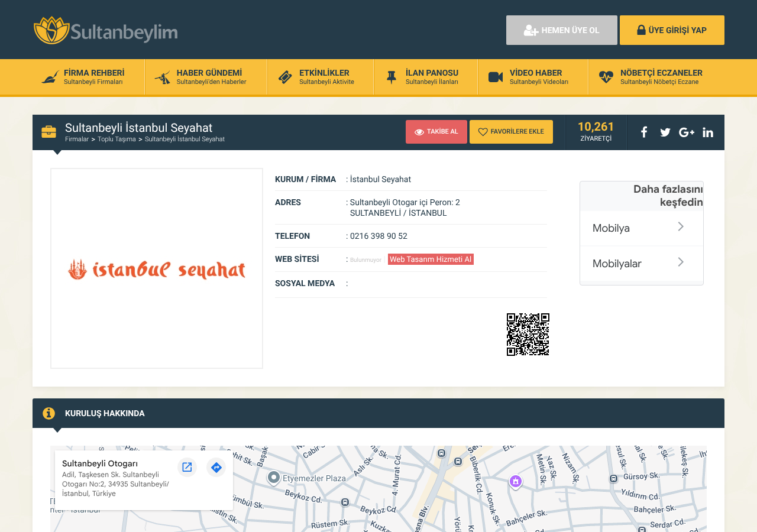The width and height of the screenshot is (757, 532).
Task: Click the Kuruluş Hakkında section header
Action: point(378,413)
